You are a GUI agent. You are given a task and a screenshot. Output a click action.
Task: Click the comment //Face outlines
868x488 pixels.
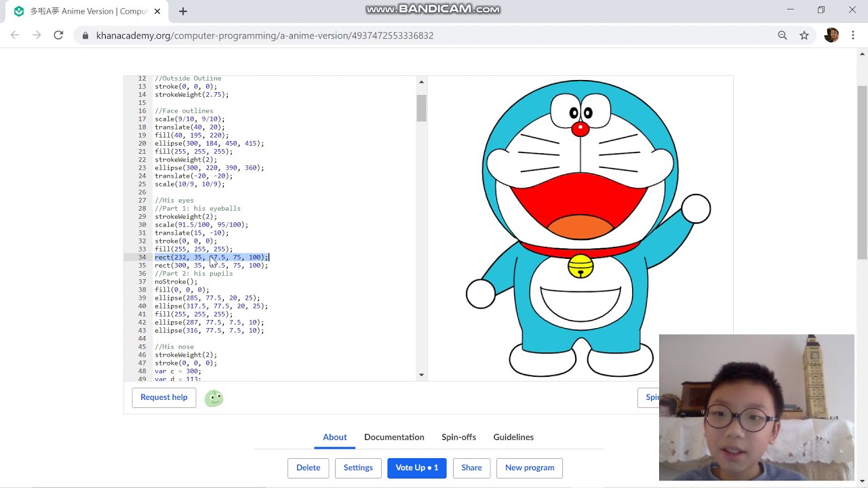coord(184,110)
